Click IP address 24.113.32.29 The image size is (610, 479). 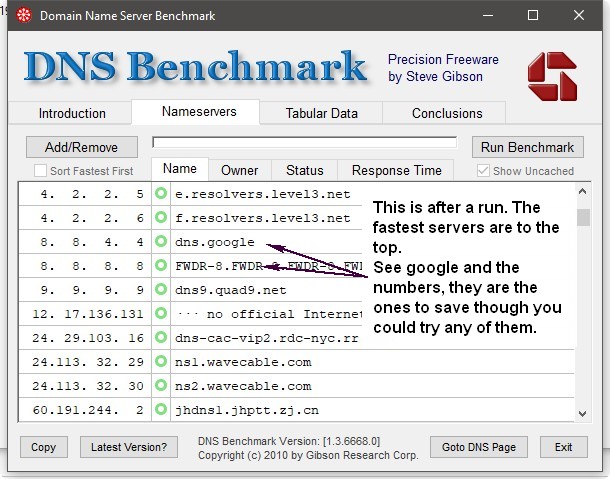(88, 362)
